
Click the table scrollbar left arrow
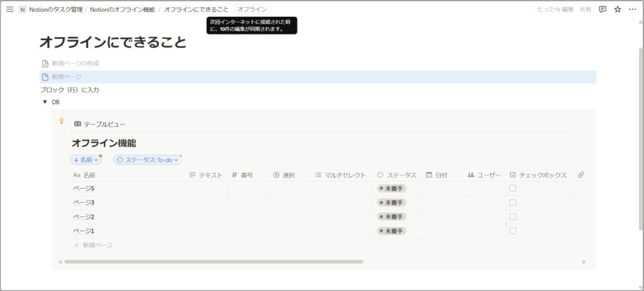[x=60, y=261]
